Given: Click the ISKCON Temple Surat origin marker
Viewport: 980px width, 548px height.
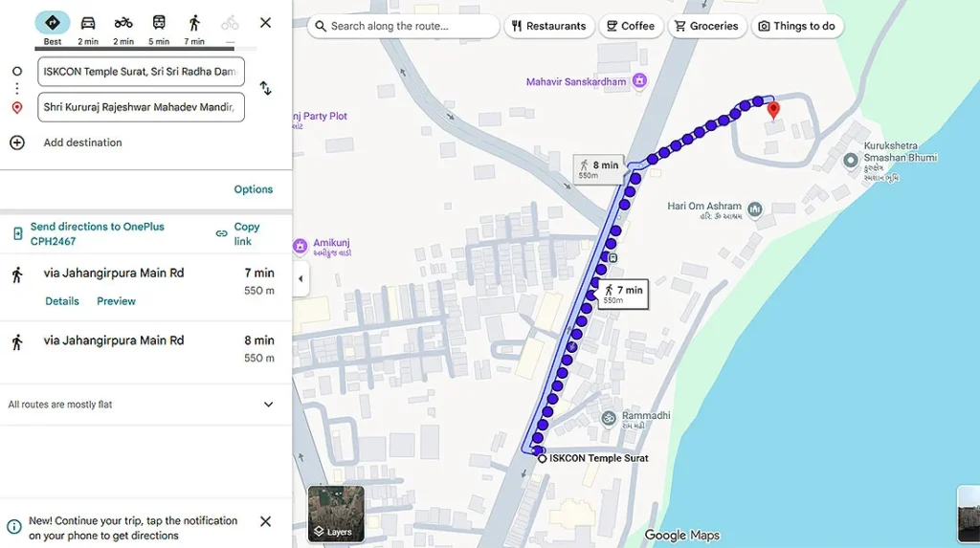Looking at the screenshot, I should (543, 459).
